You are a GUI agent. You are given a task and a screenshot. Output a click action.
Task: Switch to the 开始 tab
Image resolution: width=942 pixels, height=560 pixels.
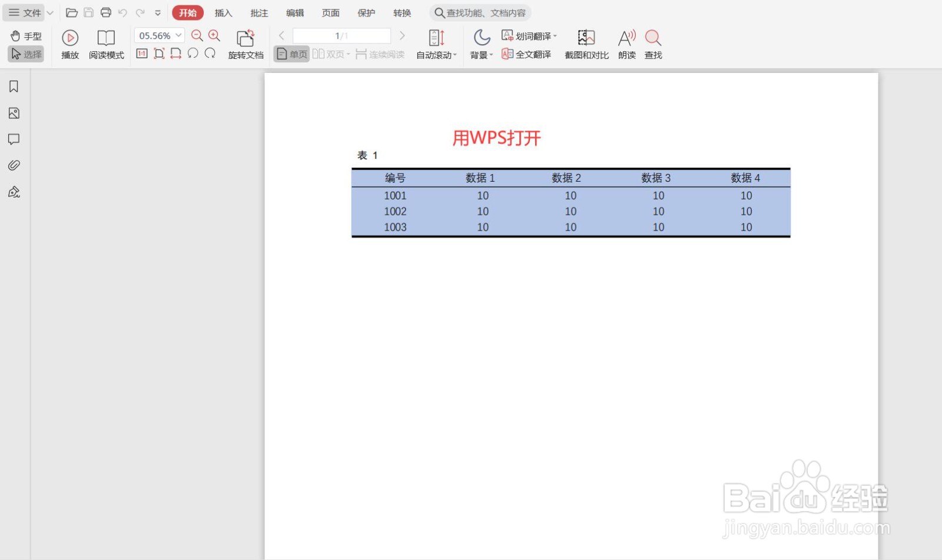pyautogui.click(x=188, y=13)
